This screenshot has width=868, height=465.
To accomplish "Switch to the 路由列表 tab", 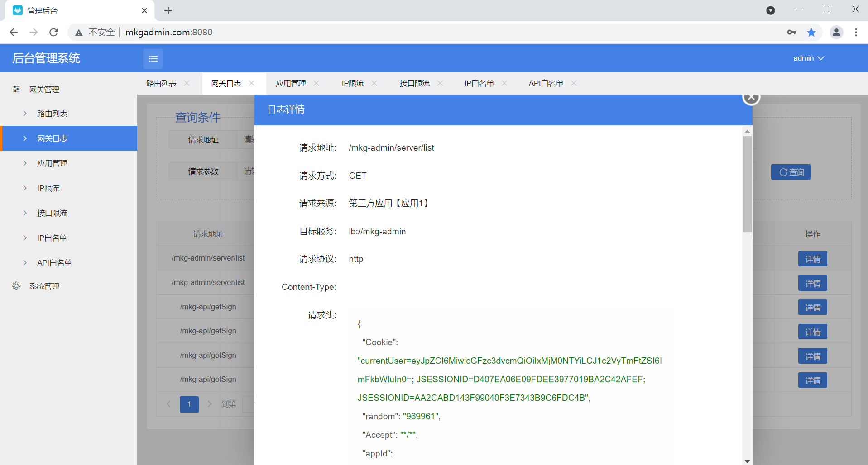I will [162, 84].
